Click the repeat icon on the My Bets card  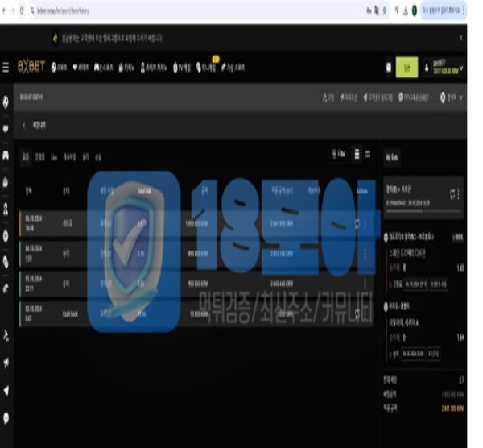pyautogui.click(x=452, y=194)
